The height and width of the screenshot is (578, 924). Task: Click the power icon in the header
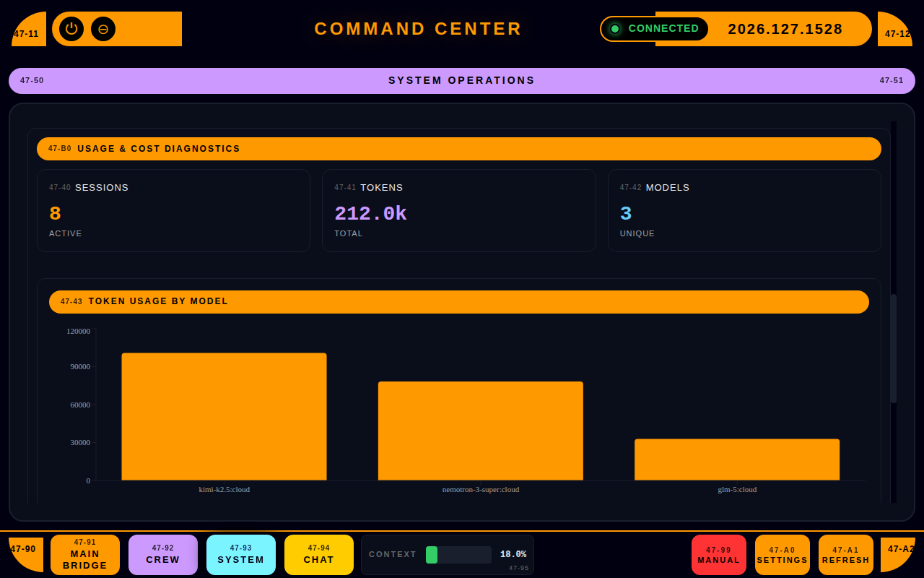pyautogui.click(x=71, y=29)
